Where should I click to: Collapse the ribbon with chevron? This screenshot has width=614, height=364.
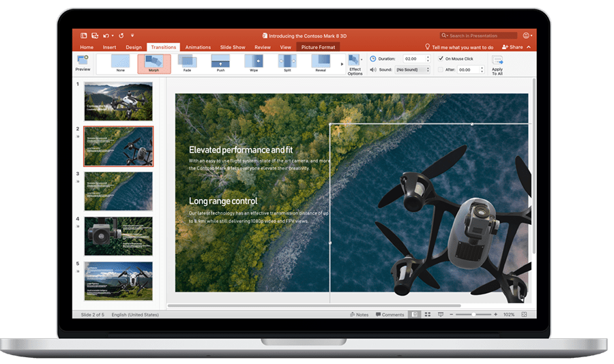pos(529,47)
